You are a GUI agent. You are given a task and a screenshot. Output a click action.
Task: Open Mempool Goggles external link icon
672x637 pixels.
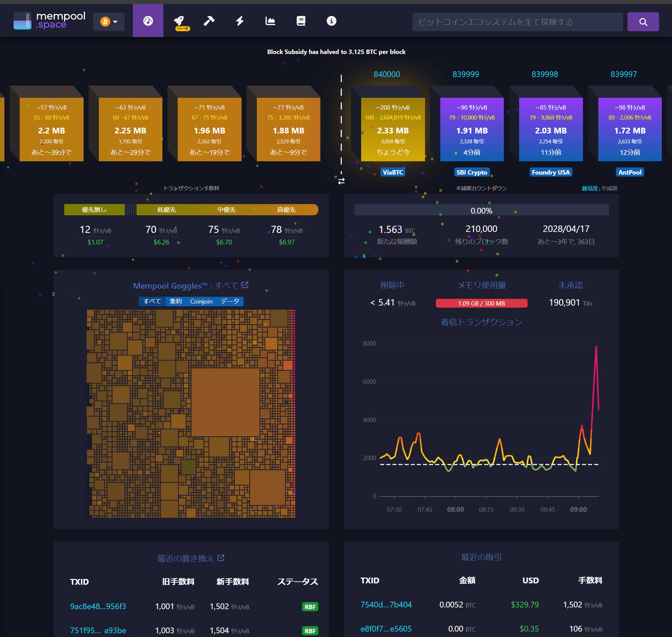click(x=245, y=285)
